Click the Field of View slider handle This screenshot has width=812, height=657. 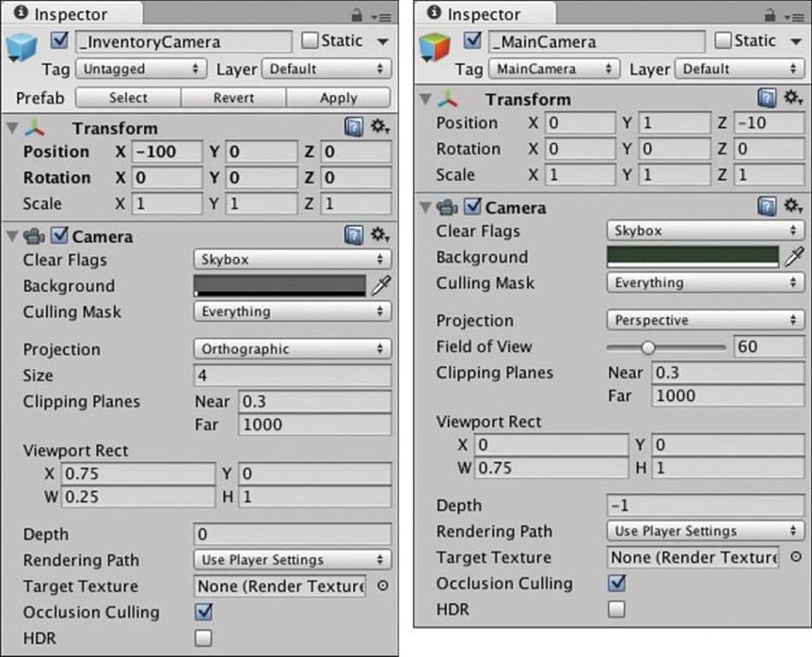647,347
